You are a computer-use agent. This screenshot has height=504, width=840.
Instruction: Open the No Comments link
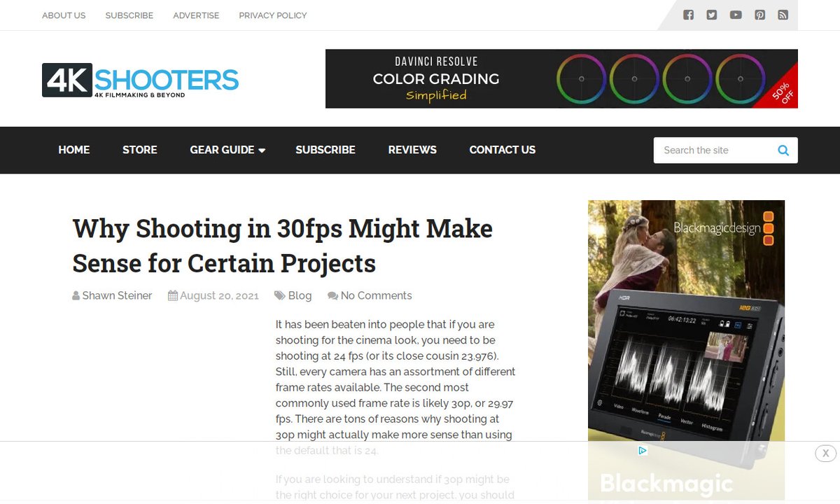pyautogui.click(x=376, y=295)
